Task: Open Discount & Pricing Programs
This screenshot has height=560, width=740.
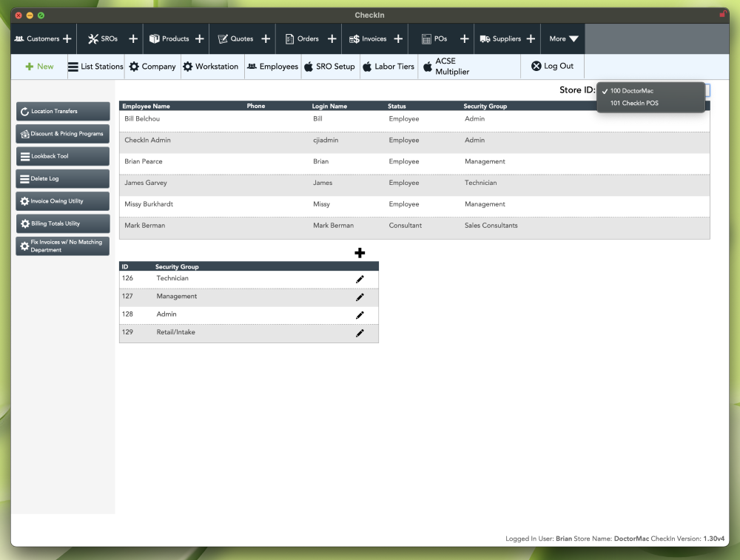Action: point(63,134)
